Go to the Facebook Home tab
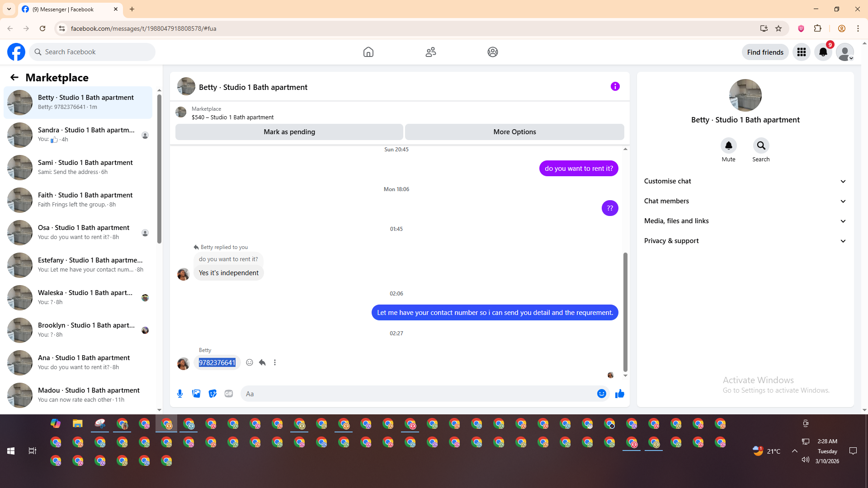Screen dimensions: 868x488 [x=368, y=52]
